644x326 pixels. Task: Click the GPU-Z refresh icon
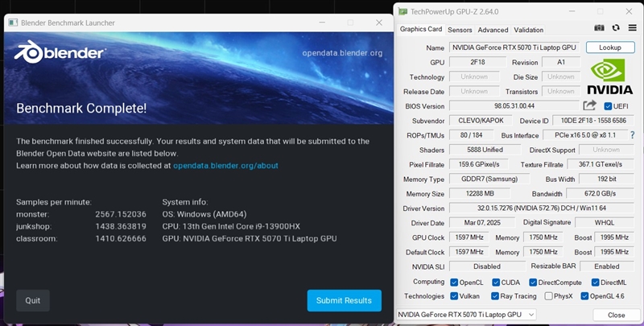(x=616, y=28)
